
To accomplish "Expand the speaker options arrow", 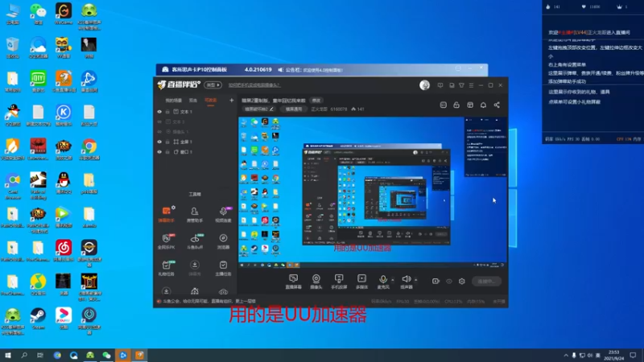I will [416, 280].
